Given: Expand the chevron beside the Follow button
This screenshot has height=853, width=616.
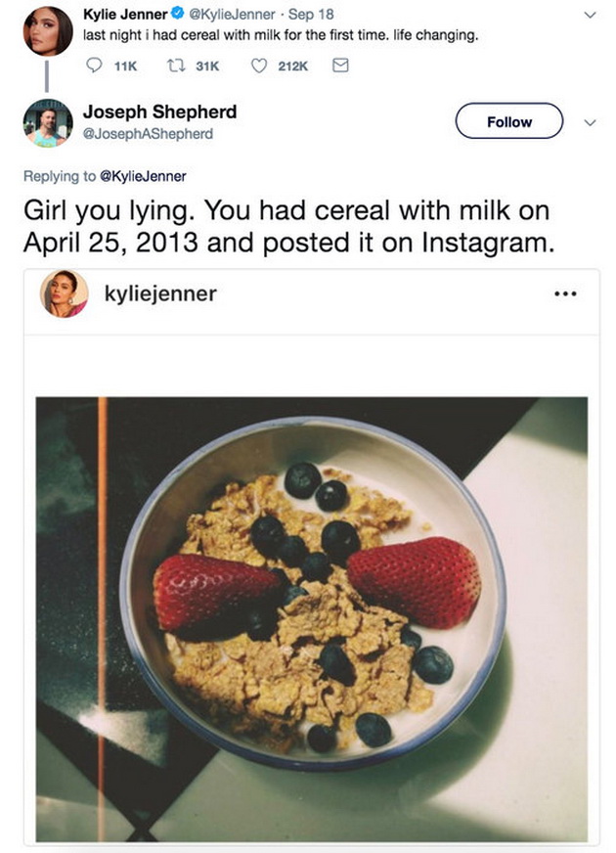Looking at the screenshot, I should [590, 122].
